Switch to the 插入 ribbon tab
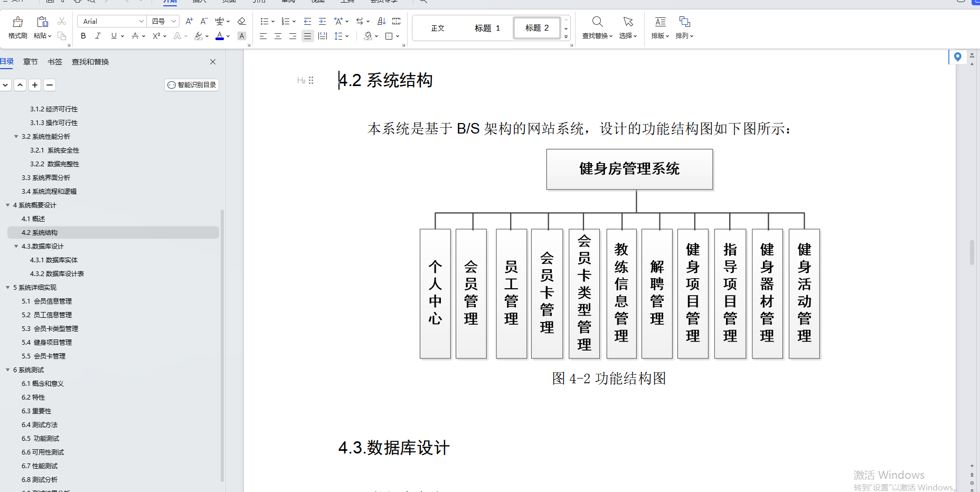This screenshot has width=980, height=492. click(199, 2)
